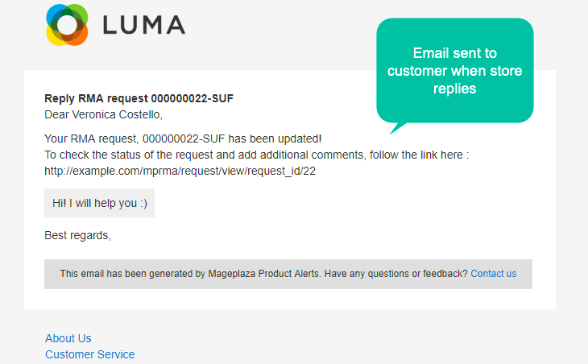Click the "has been updated!" text

(275, 139)
